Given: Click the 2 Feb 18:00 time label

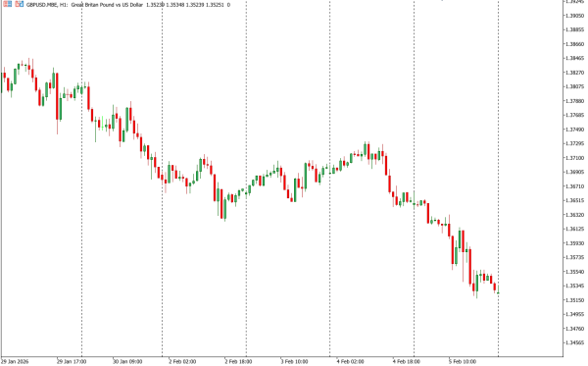Looking at the screenshot, I should (x=238, y=362).
